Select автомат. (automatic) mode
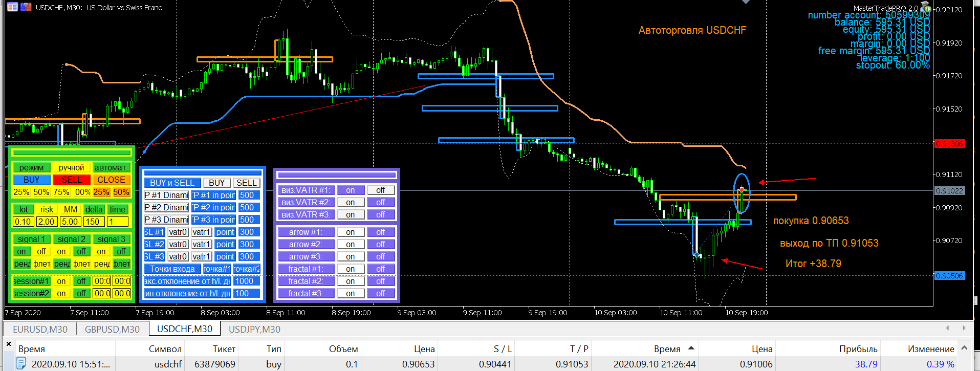 (x=111, y=167)
